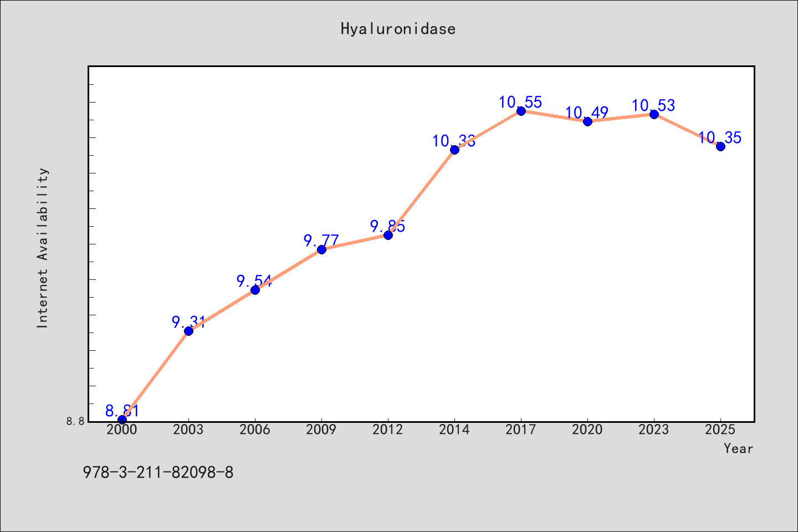
Task: Click the data point labeled 8.81
Action: pyautogui.click(x=122, y=420)
